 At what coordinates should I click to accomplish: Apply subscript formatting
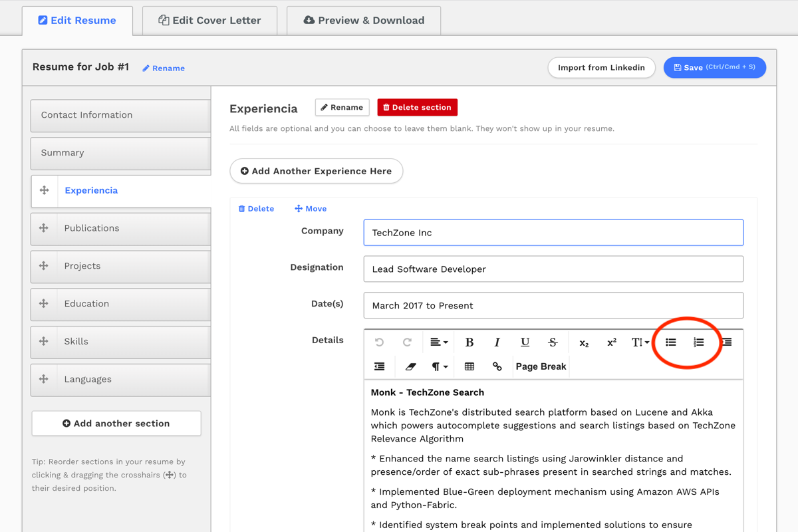583,342
